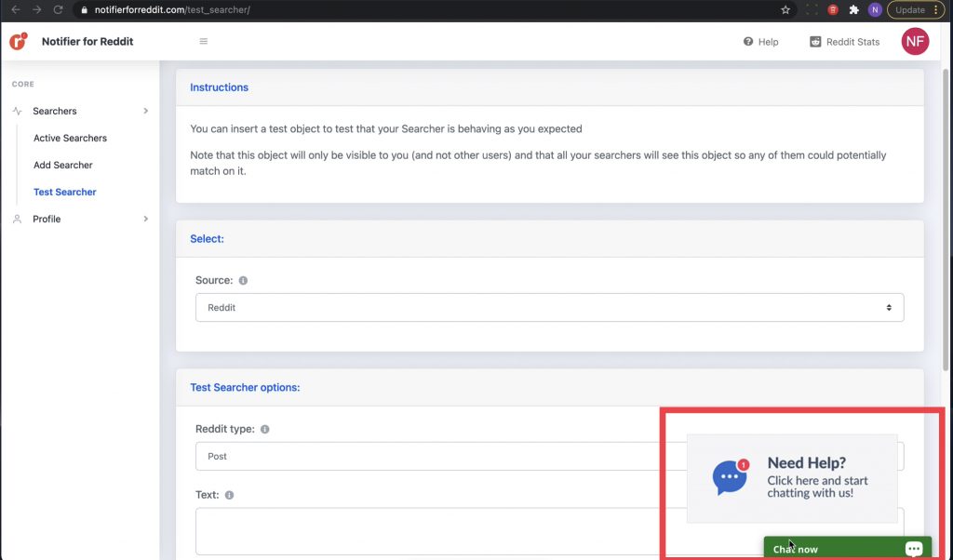The image size is (953, 560).
Task: View site info via the lock icon
Action: click(x=84, y=9)
